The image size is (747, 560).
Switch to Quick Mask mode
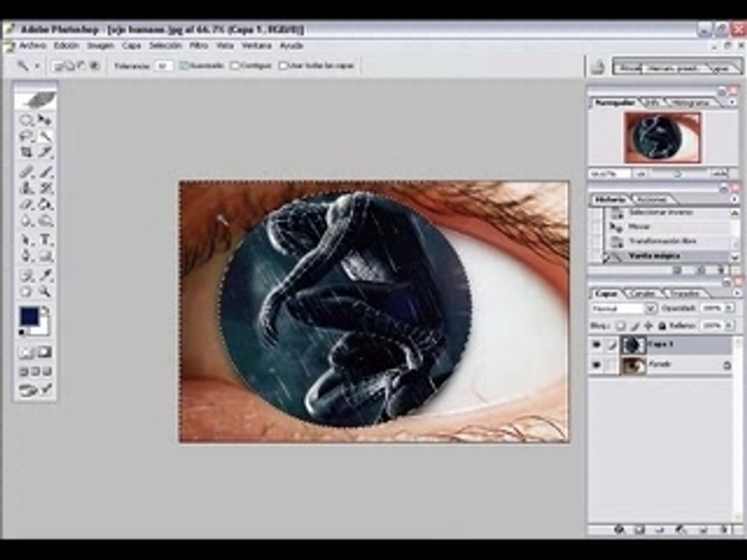[x=45, y=352]
